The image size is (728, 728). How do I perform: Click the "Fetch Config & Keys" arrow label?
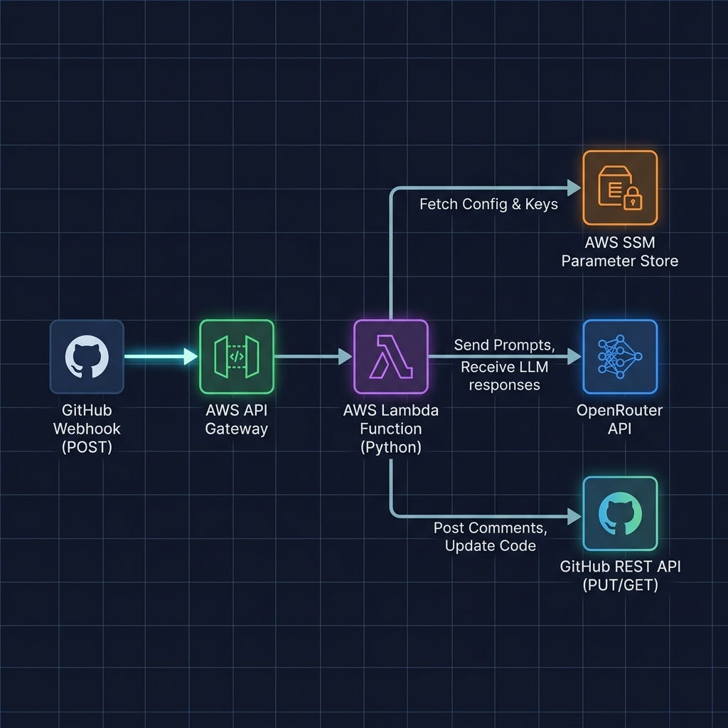pyautogui.click(x=488, y=204)
